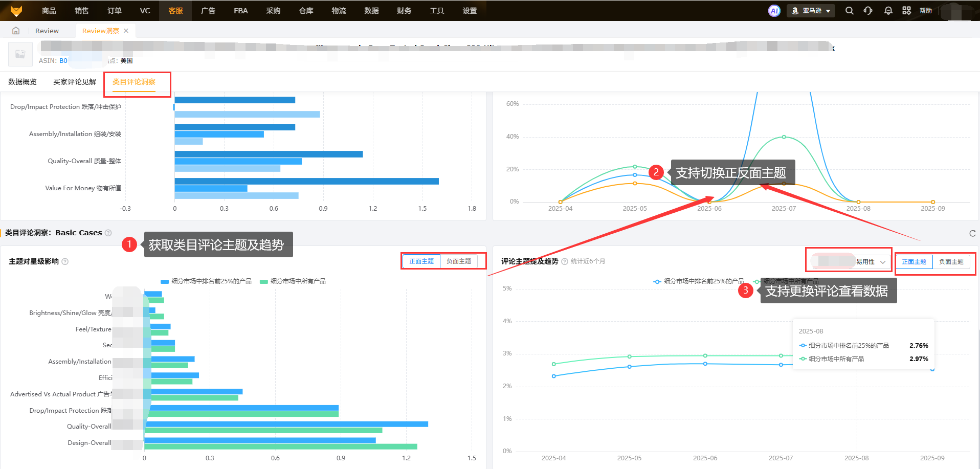Click help icon beside 主题对星级影响
980x469 pixels.
[65, 261]
